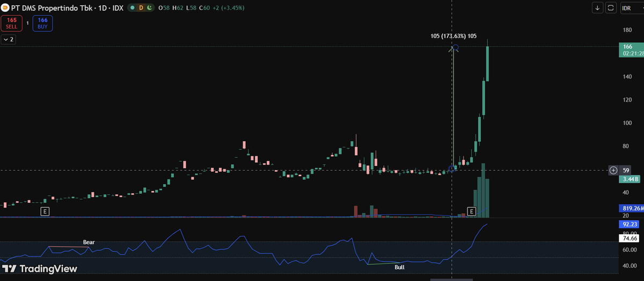Expand the collapsed indicators legend showing 2
644x281 pixels.
tap(8, 39)
